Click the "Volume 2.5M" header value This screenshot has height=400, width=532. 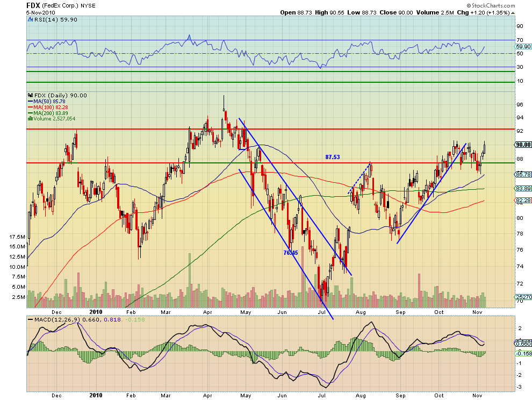[x=435, y=12]
